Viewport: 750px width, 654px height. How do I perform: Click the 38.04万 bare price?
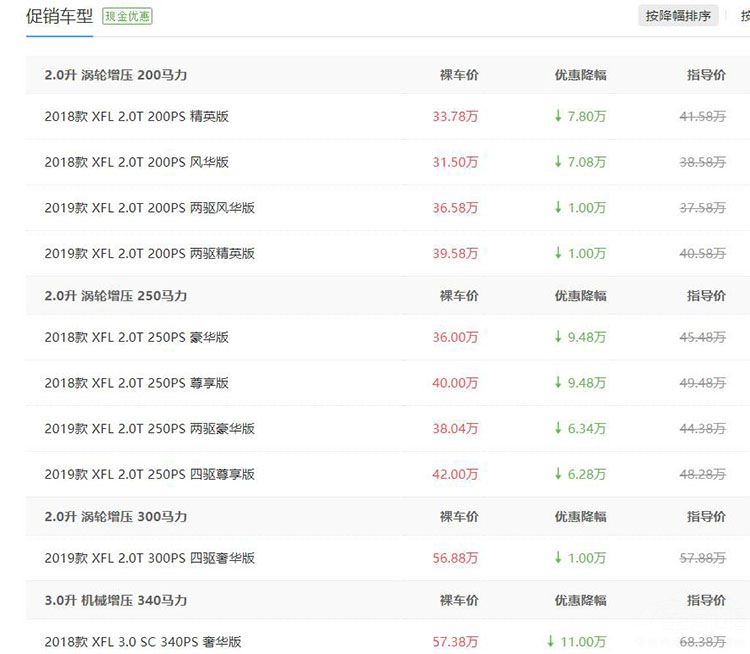coord(455,428)
